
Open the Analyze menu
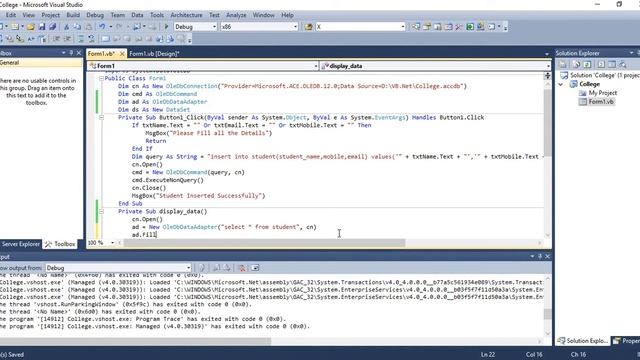click(x=236, y=15)
